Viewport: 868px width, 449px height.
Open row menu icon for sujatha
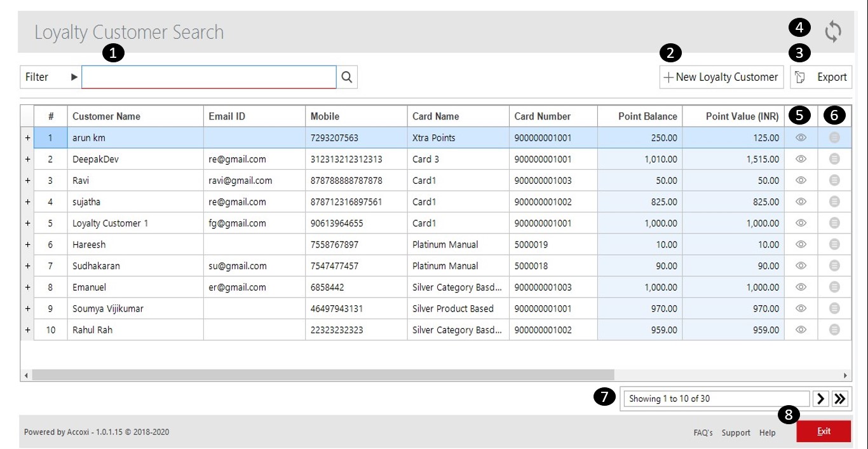834,202
